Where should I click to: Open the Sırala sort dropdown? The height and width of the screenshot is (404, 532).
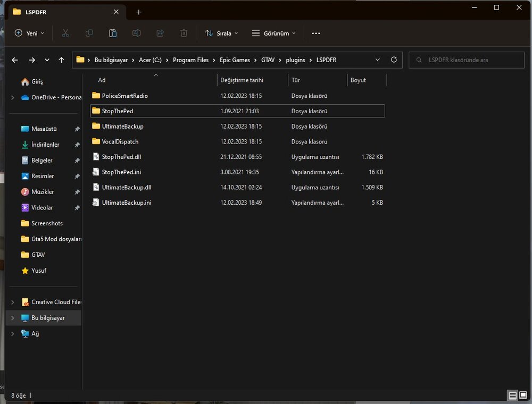click(222, 33)
